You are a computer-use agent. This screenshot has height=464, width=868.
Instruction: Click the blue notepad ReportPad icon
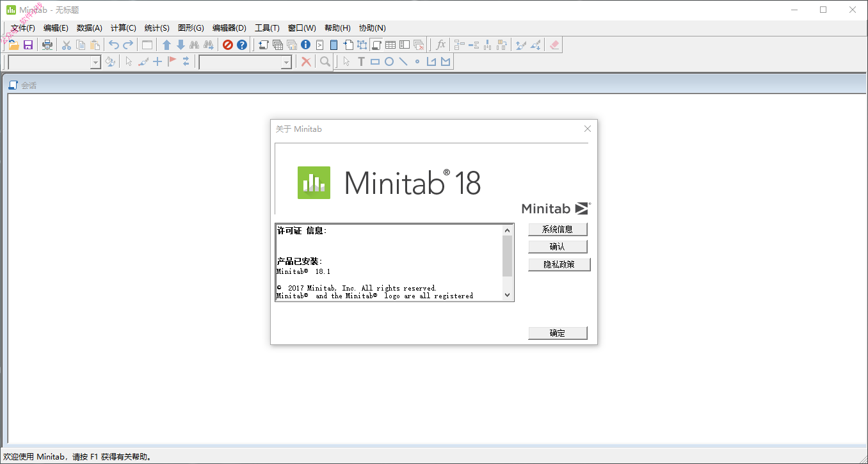tap(334, 45)
